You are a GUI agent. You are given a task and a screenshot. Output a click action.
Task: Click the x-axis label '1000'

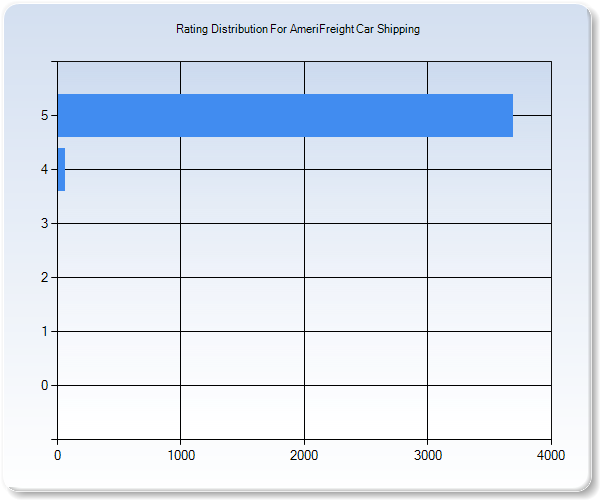[x=181, y=455]
